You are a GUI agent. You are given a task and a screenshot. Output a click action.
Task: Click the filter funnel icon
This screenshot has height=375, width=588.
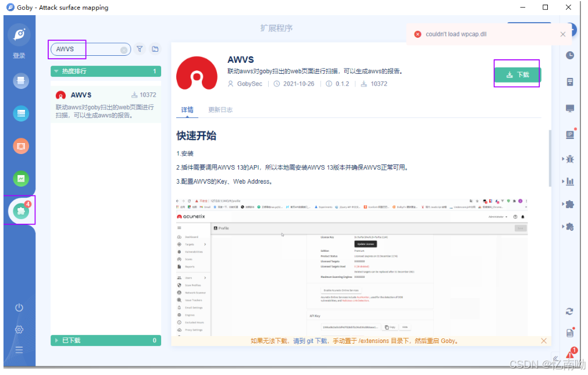click(140, 49)
